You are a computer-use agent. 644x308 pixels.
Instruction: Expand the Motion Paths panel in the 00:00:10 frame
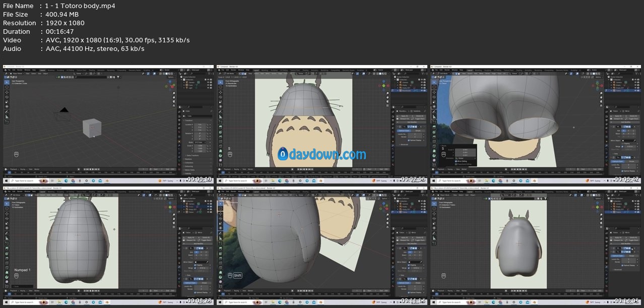[x=189, y=170]
